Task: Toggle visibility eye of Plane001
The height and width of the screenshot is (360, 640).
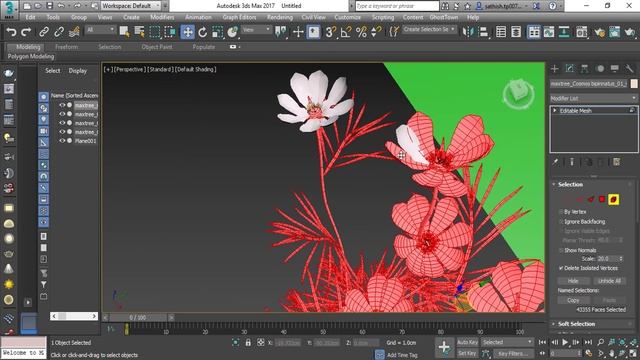Action: point(62,141)
